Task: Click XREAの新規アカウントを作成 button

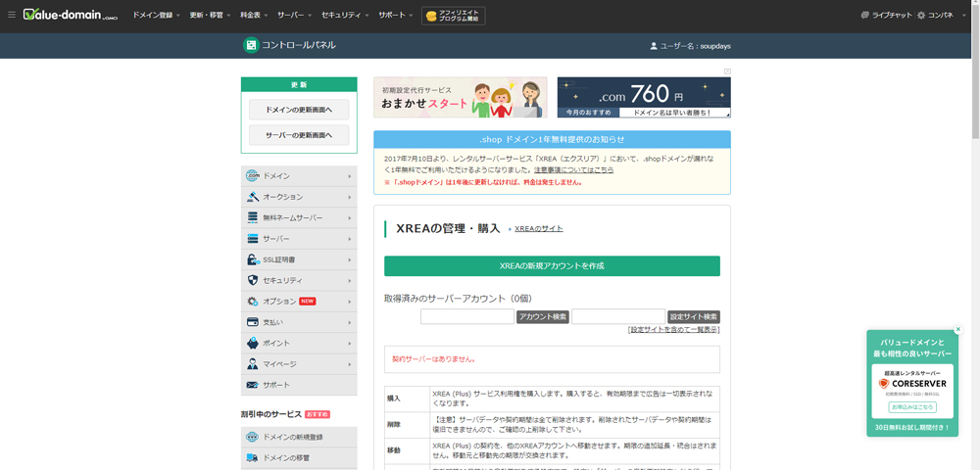Action: point(552,266)
